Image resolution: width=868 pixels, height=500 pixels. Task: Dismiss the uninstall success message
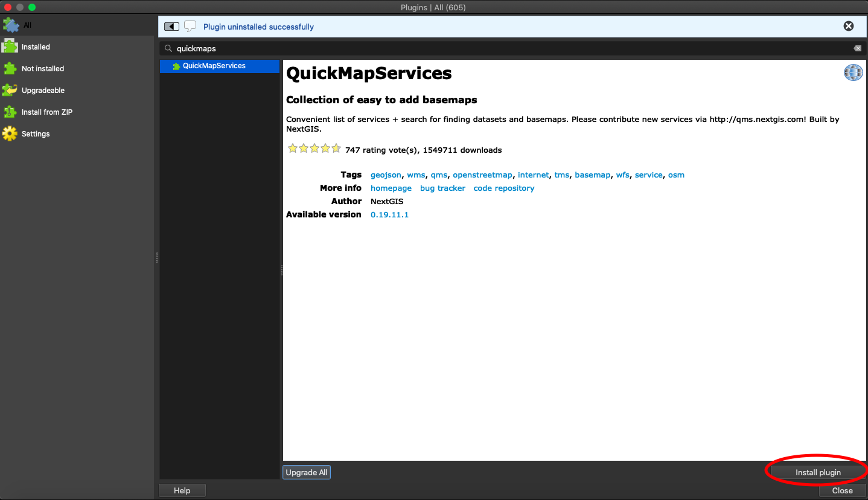pos(849,26)
